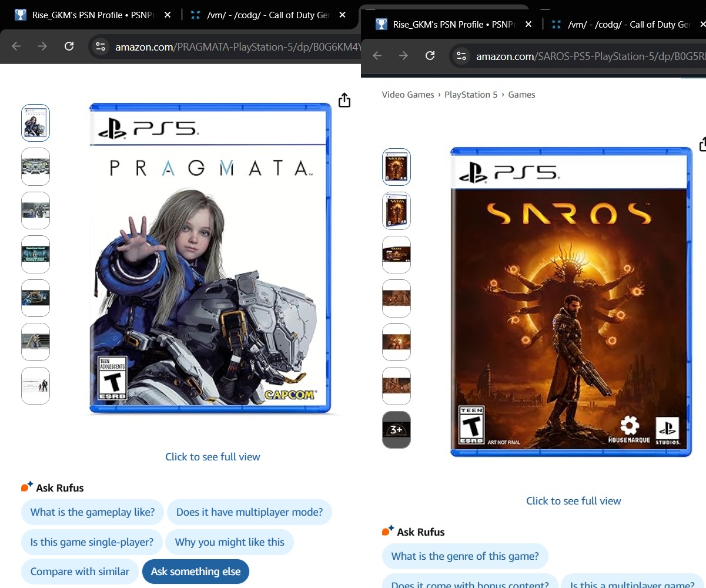Select sixth PRAGMATA thumbnail
The width and height of the screenshot is (706, 588).
(36, 342)
